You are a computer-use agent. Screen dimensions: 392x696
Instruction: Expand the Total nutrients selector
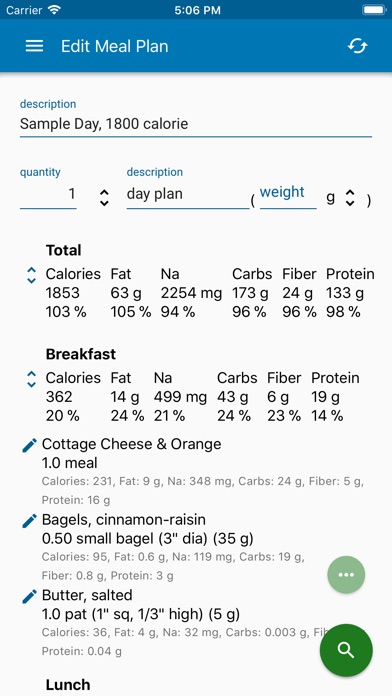click(31, 275)
